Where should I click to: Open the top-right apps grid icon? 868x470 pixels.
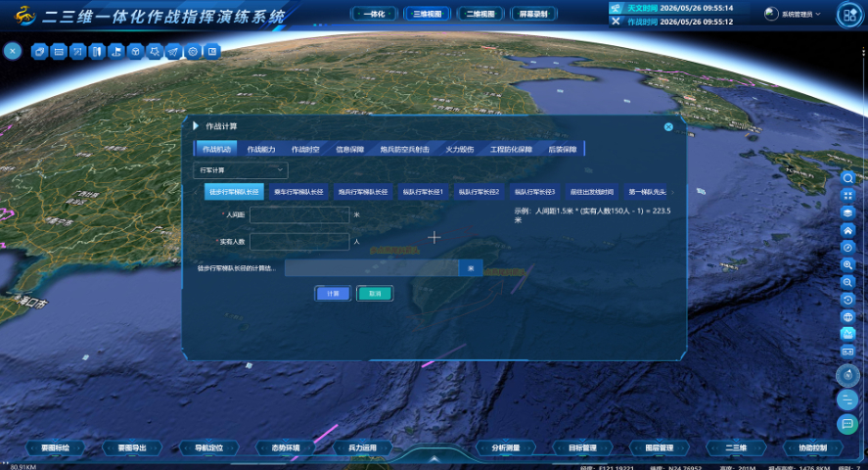(849, 15)
